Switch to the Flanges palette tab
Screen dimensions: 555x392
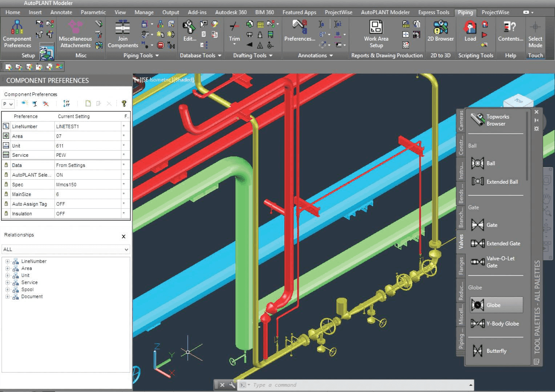461,266
